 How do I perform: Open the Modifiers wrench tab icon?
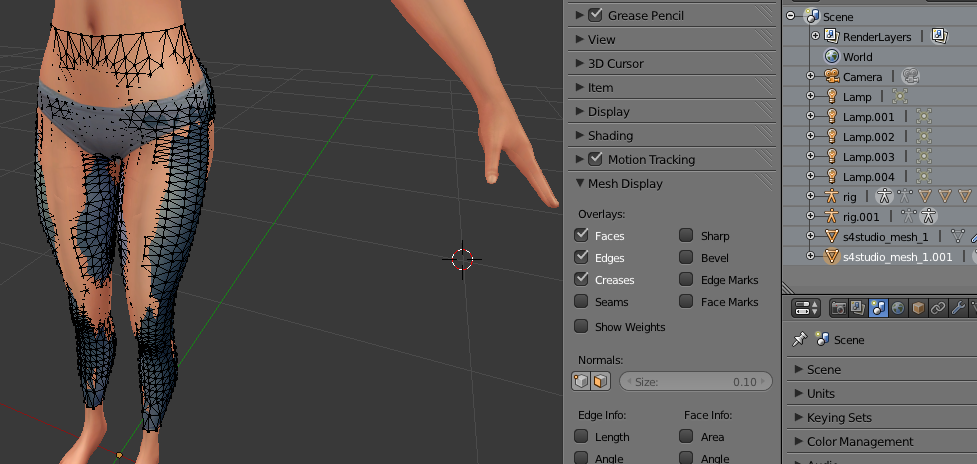(958, 308)
